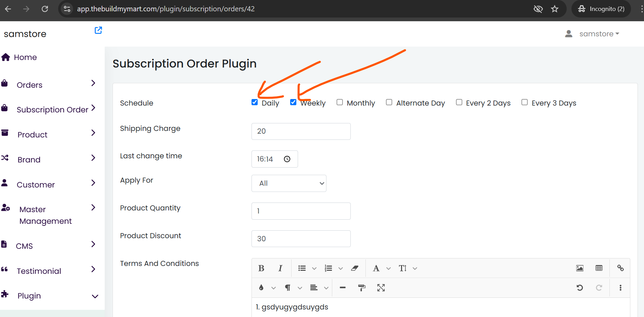This screenshot has height=317, width=644.
Task: Click the Italic formatting icon
Action: click(x=280, y=268)
